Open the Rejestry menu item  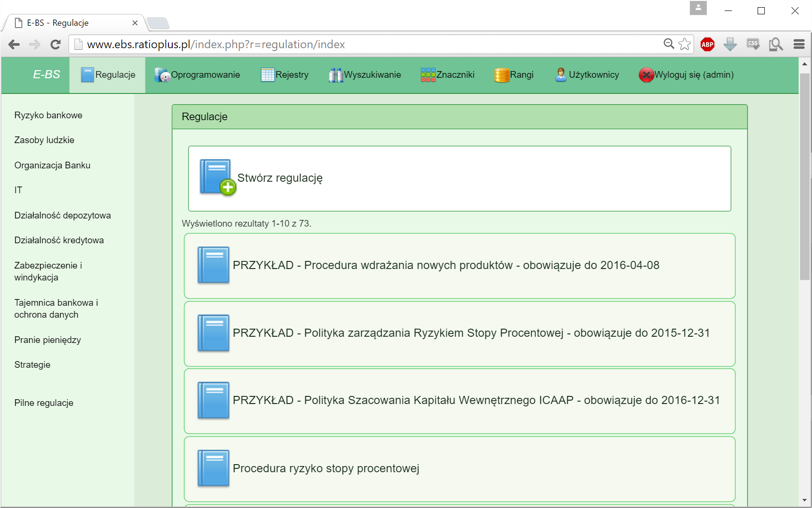click(284, 75)
